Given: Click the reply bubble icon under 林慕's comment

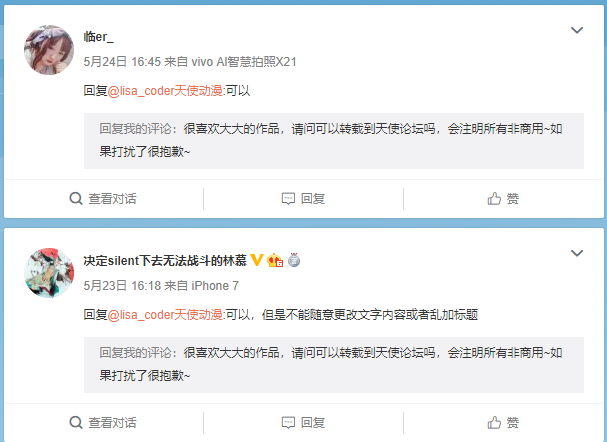Looking at the screenshot, I should (x=288, y=423).
